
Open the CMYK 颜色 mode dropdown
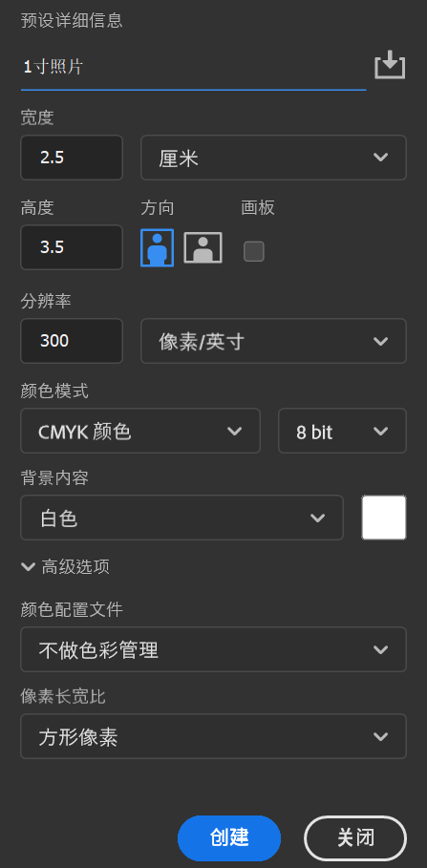(x=140, y=431)
